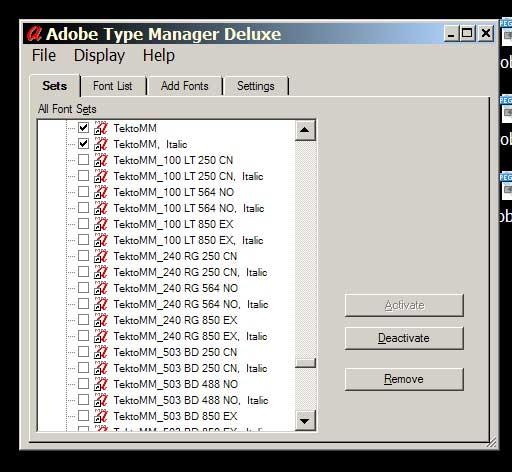The width and height of the screenshot is (512, 472).
Task: Click font icon of TektoMM_240 RG 250 CN
Action: [x=101, y=256]
